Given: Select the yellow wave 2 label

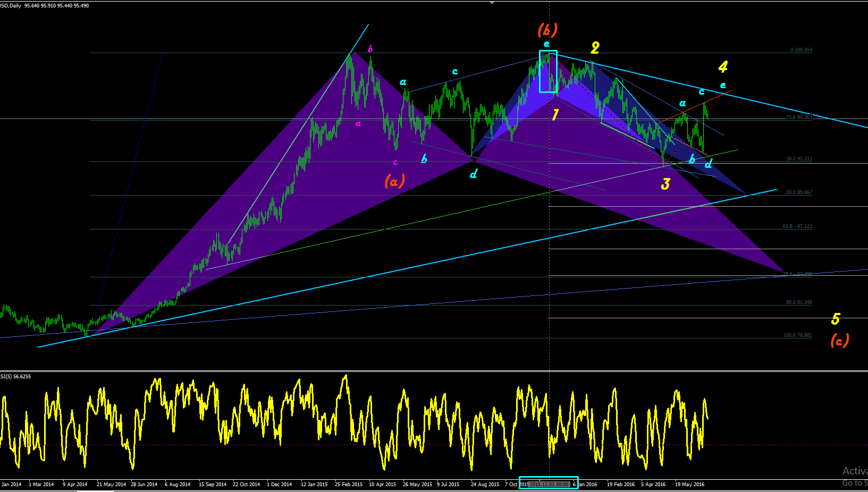Looking at the screenshot, I should 595,48.
